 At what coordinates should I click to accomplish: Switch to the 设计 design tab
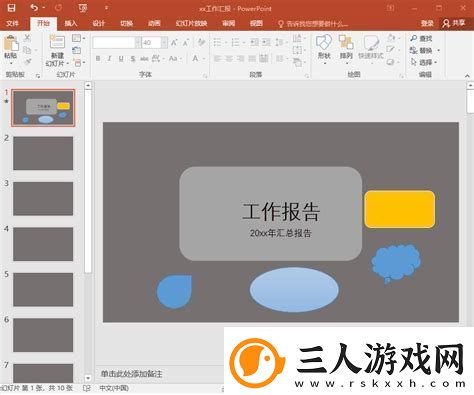point(99,23)
